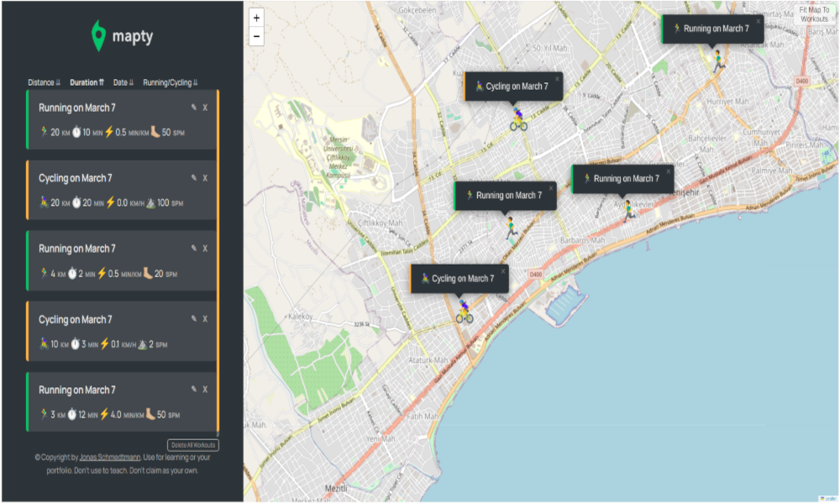Click the Mapty pin logo
840x504 pixels.
coord(100,35)
